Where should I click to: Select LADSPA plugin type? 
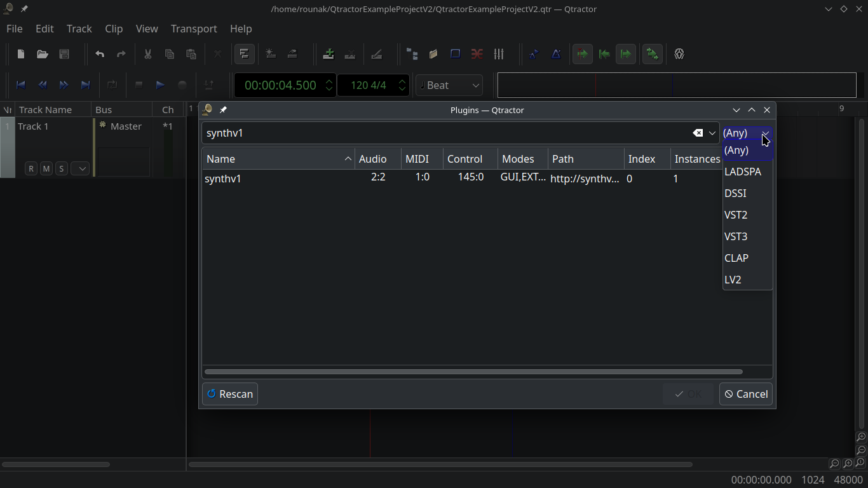(747, 172)
